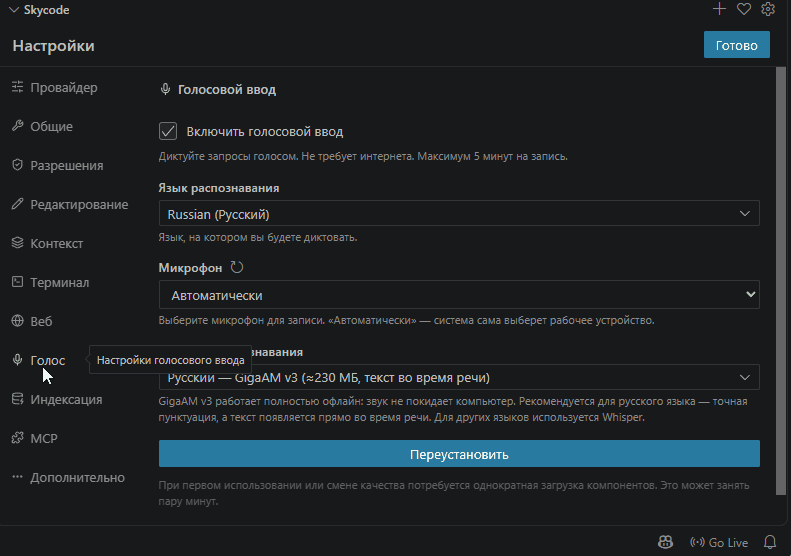Open the Микрофон Автоматически dropdown
The image size is (791, 556).
coord(459,295)
